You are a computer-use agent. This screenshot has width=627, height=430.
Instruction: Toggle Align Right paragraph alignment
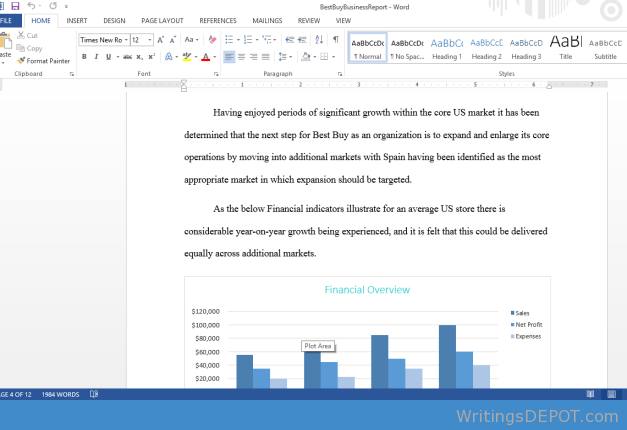[x=253, y=57]
